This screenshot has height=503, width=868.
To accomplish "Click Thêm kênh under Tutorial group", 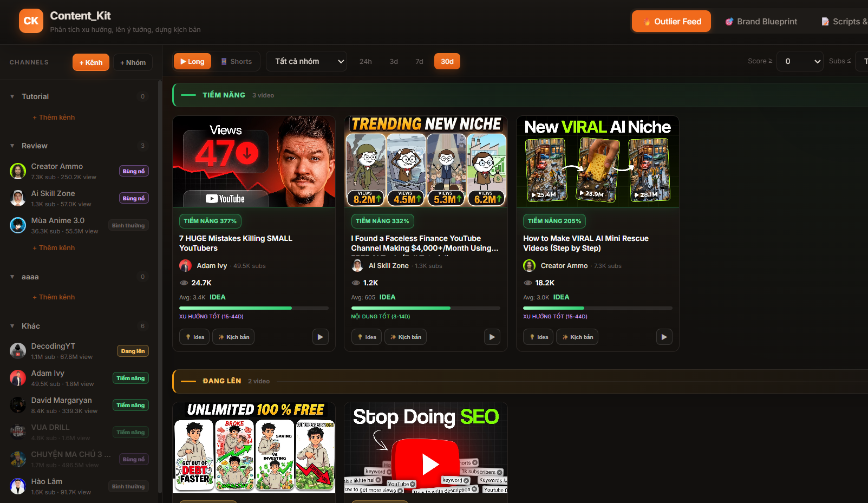I will point(54,117).
